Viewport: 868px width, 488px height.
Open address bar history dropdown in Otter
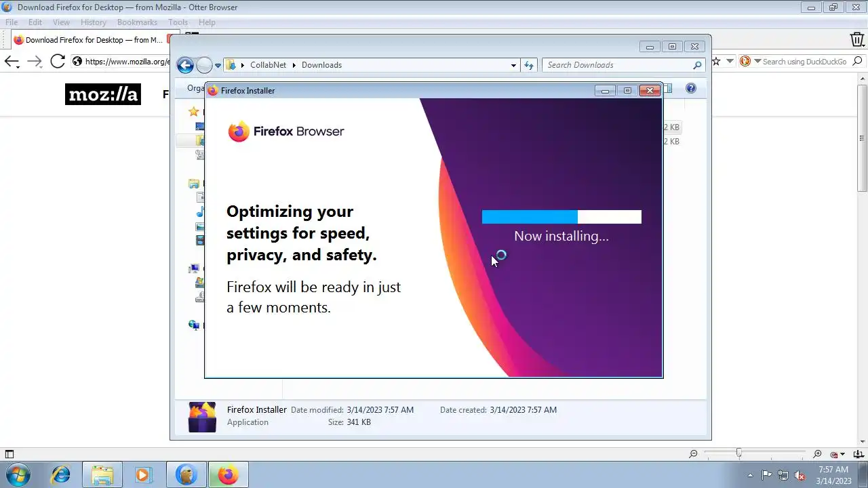[730, 61]
